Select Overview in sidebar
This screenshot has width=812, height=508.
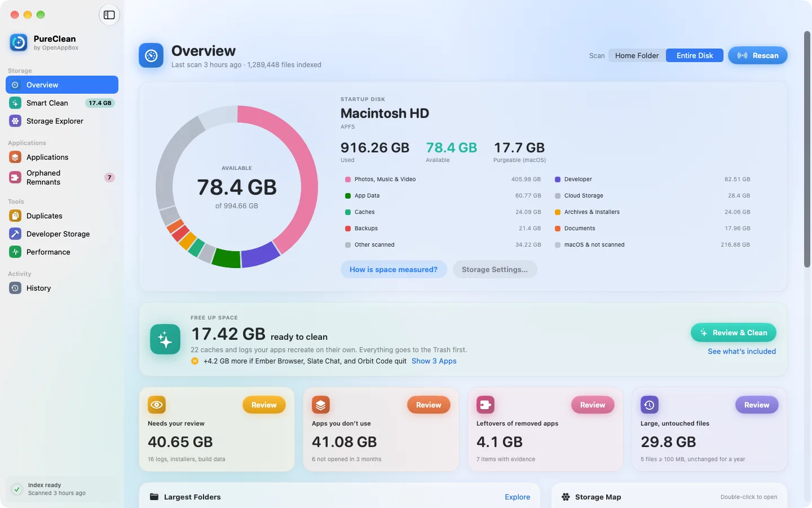tap(62, 85)
